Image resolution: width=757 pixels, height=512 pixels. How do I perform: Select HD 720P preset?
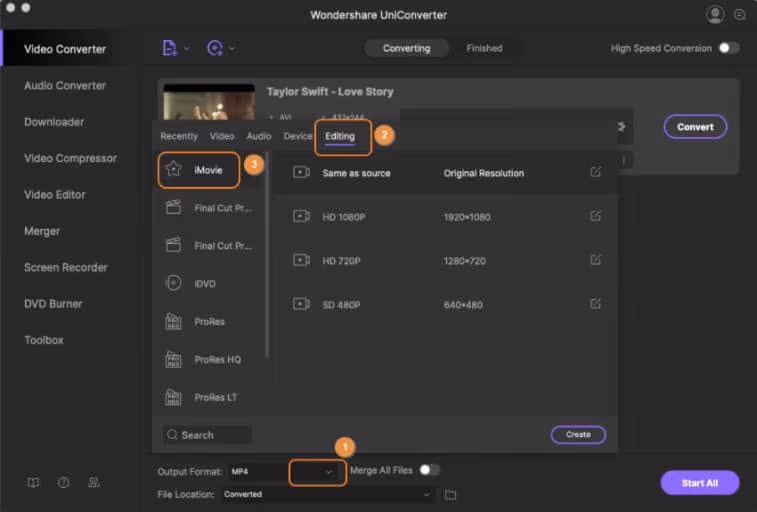(x=445, y=261)
